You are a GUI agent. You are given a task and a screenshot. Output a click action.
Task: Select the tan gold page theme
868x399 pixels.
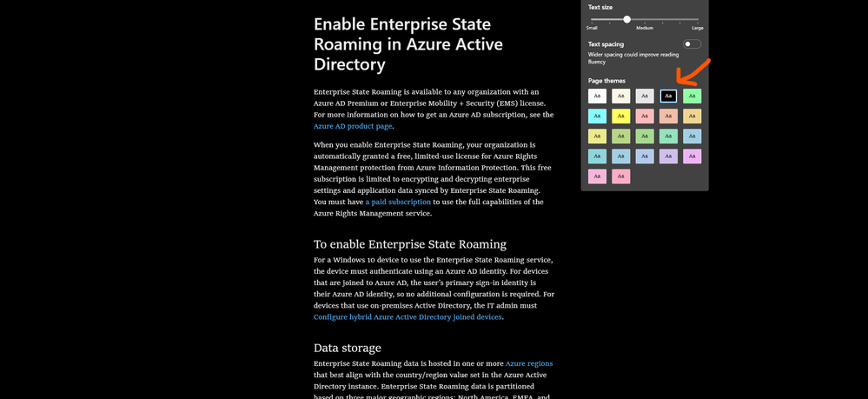(x=692, y=116)
